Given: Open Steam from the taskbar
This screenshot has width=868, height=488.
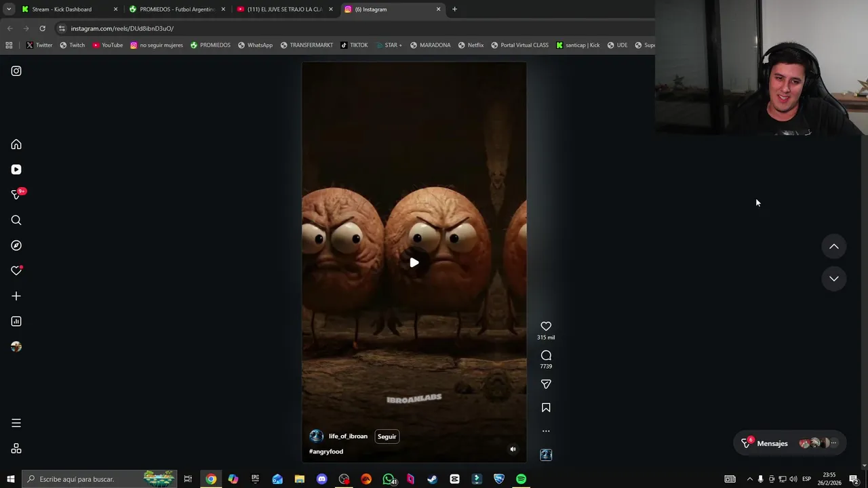Looking at the screenshot, I should point(432,479).
